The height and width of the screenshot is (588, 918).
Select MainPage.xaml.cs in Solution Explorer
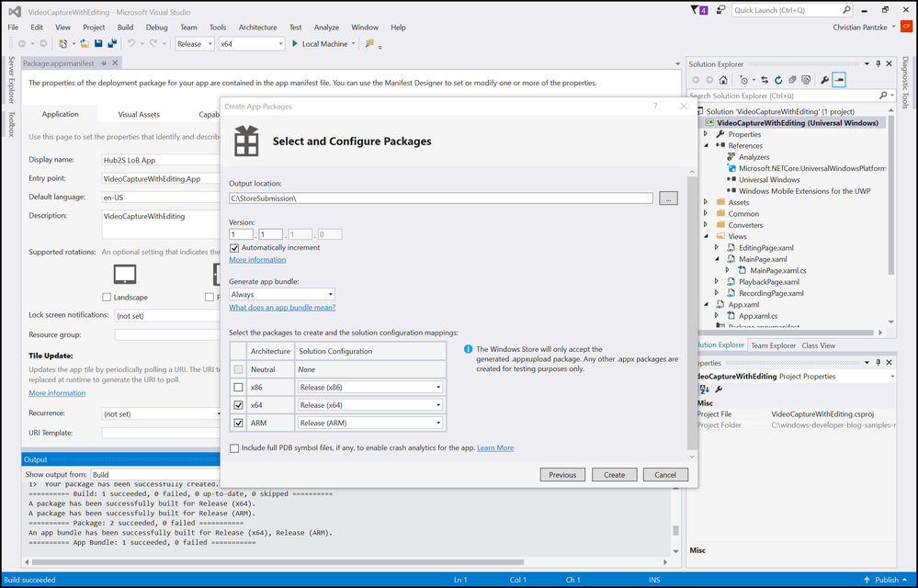pyautogui.click(x=778, y=271)
